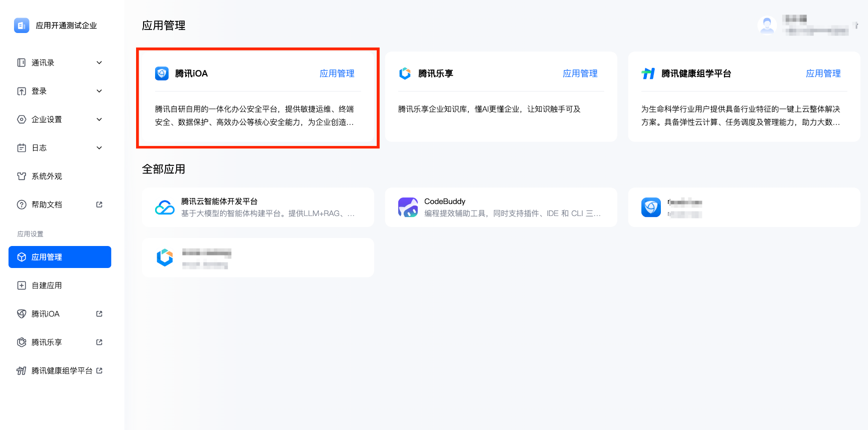868x430 pixels.
Task: Open 帮助文档 in the sidebar
Action: pos(60,204)
